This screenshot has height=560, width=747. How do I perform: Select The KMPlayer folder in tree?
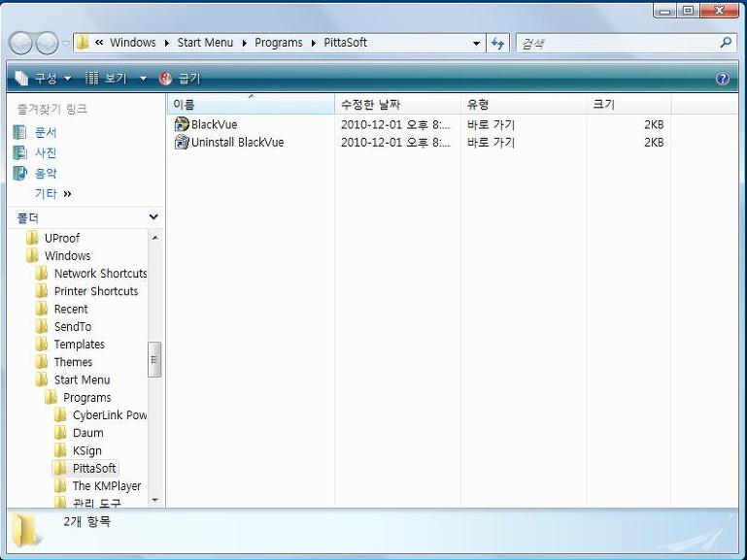[107, 486]
